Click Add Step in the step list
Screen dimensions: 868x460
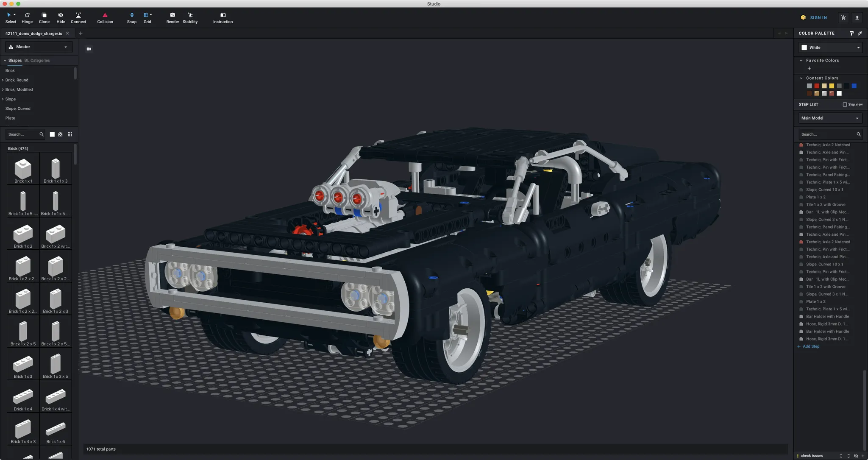[808, 346]
